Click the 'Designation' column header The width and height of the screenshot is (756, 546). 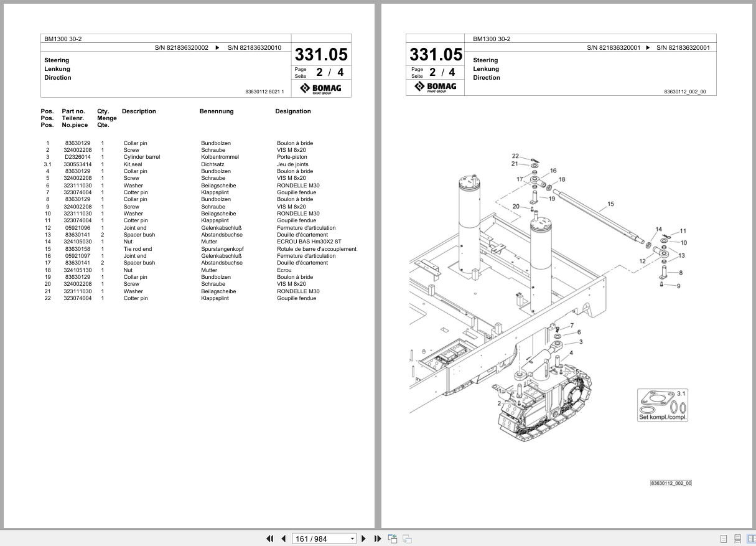(293, 111)
